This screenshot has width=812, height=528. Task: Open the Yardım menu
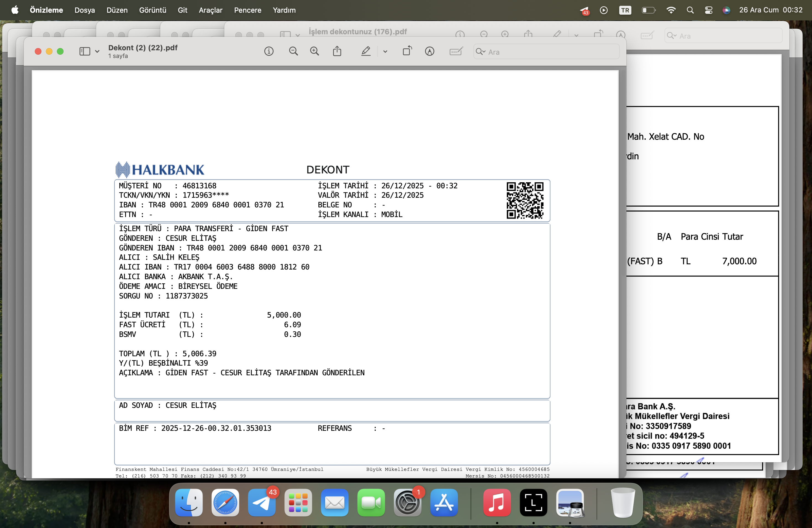pos(284,10)
